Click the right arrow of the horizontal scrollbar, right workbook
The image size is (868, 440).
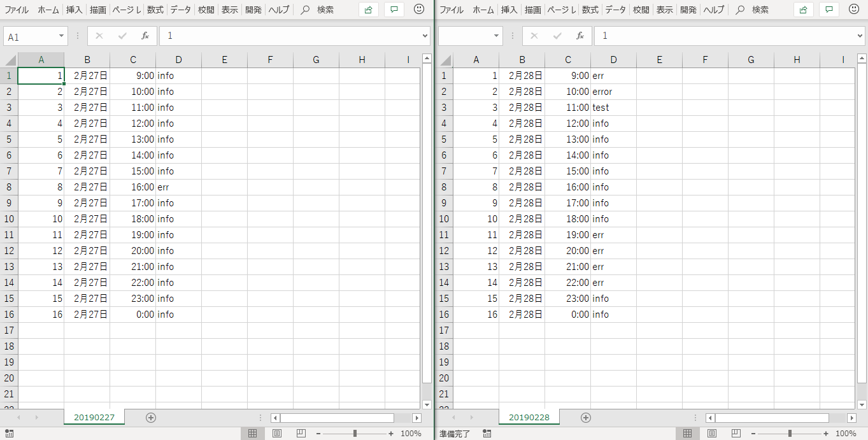tap(851, 418)
